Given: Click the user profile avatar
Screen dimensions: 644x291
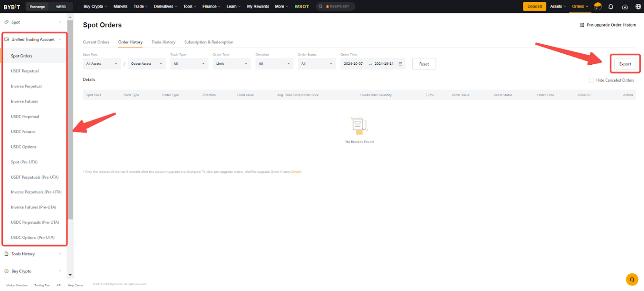Looking at the screenshot, I should [x=597, y=6].
